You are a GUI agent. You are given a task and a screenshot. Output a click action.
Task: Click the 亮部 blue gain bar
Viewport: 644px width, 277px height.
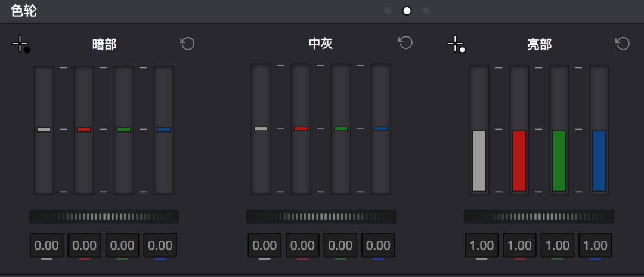pyautogui.click(x=599, y=161)
